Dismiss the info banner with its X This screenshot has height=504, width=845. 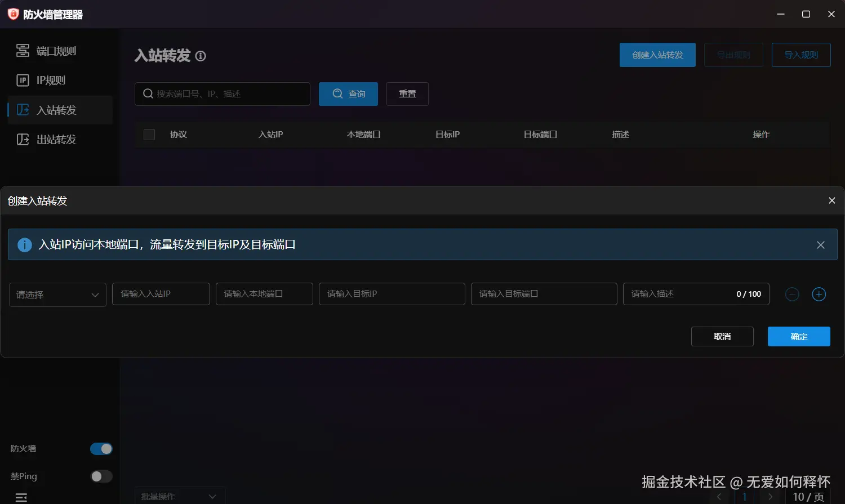[821, 244]
